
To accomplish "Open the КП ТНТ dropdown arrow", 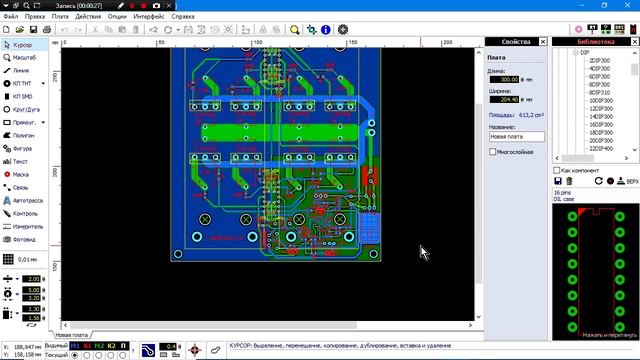I will point(43,84).
